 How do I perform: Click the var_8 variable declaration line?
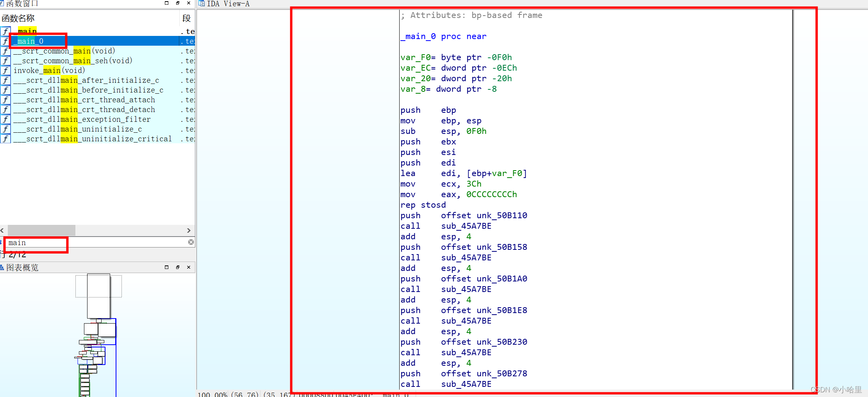point(449,89)
